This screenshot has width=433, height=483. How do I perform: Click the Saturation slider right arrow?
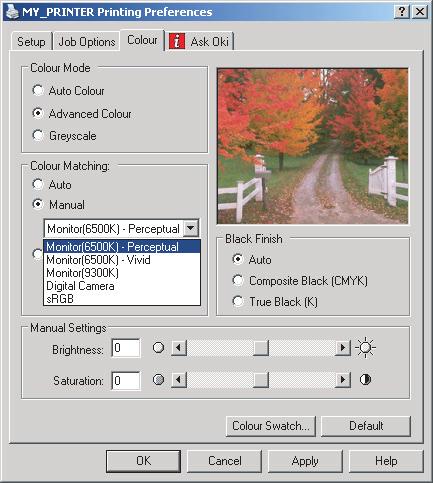pyautogui.click(x=343, y=380)
